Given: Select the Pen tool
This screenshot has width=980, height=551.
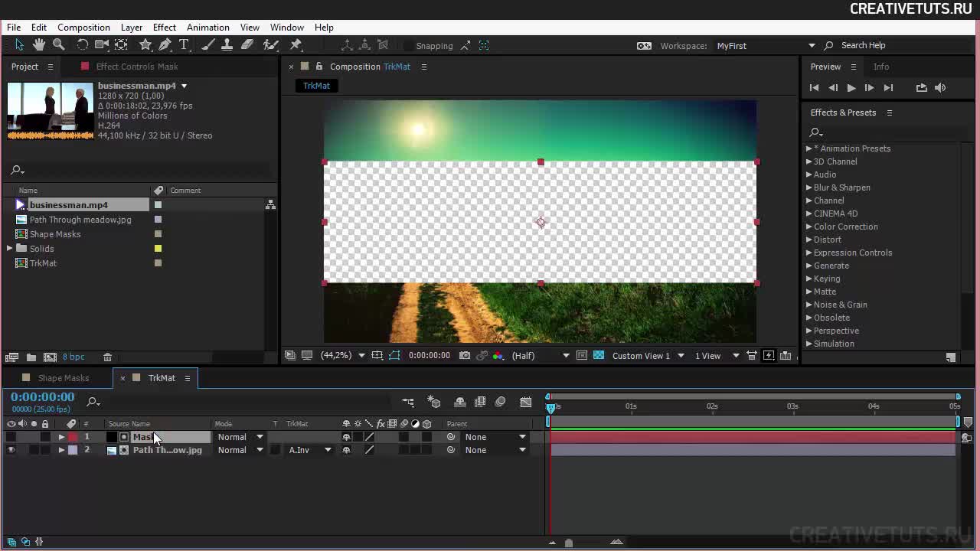Looking at the screenshot, I should point(165,45).
